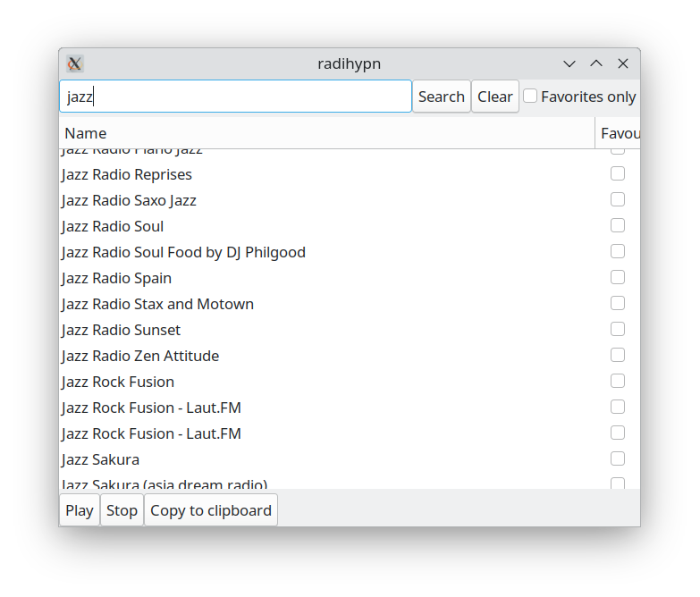Focus the station search text field
This screenshot has width=700, height=597.
click(235, 97)
